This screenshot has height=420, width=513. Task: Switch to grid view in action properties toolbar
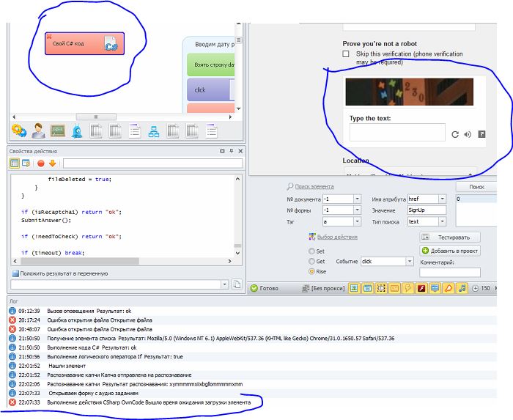point(15,163)
